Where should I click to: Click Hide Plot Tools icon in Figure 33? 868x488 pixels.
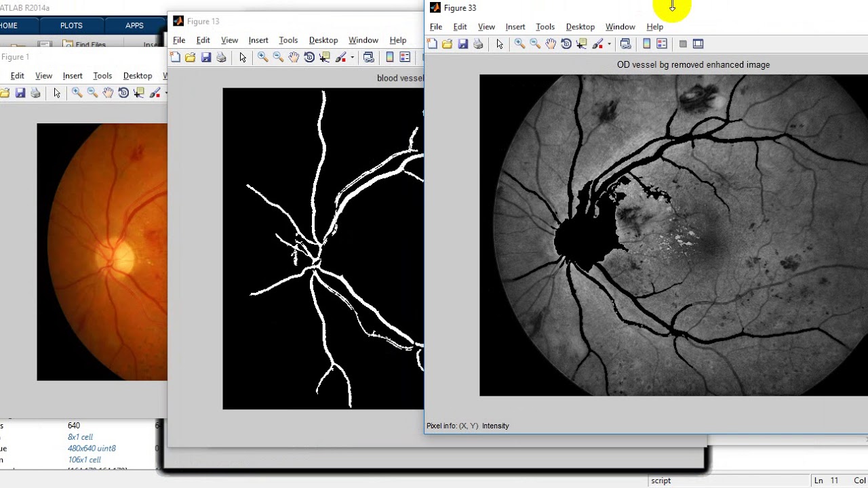683,44
